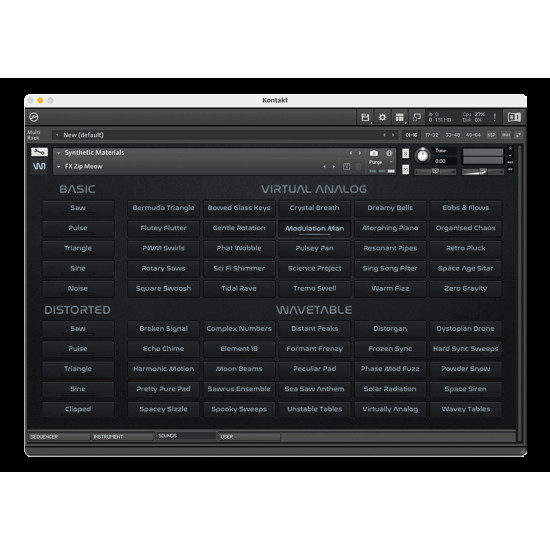
Task: Switch to the Sounds tab
Action: click(186, 436)
